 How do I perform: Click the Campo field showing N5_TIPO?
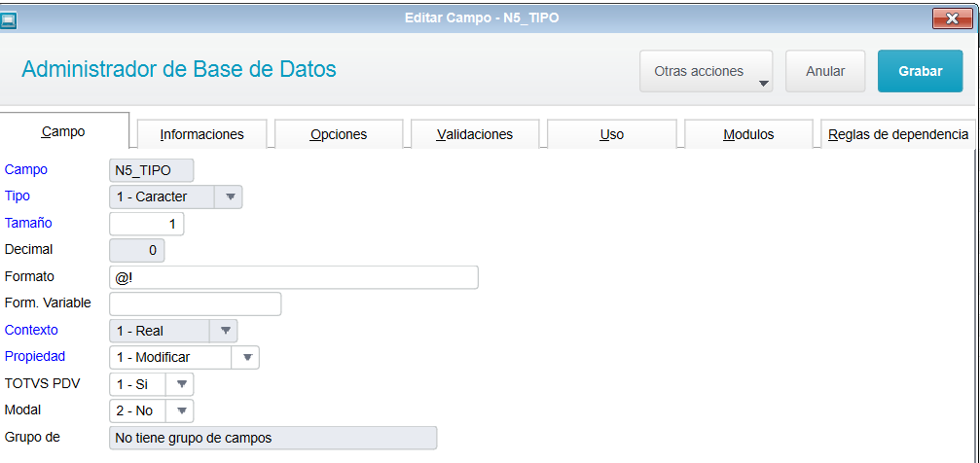point(151,170)
